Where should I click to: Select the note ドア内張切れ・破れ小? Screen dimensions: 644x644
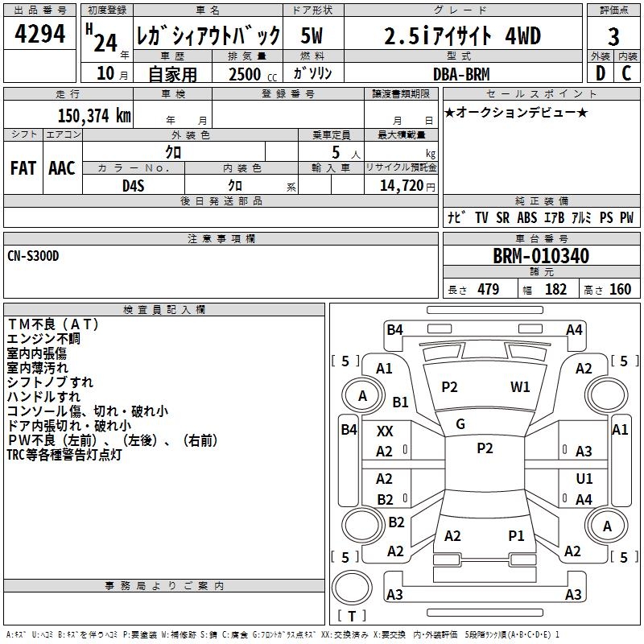click(69, 426)
